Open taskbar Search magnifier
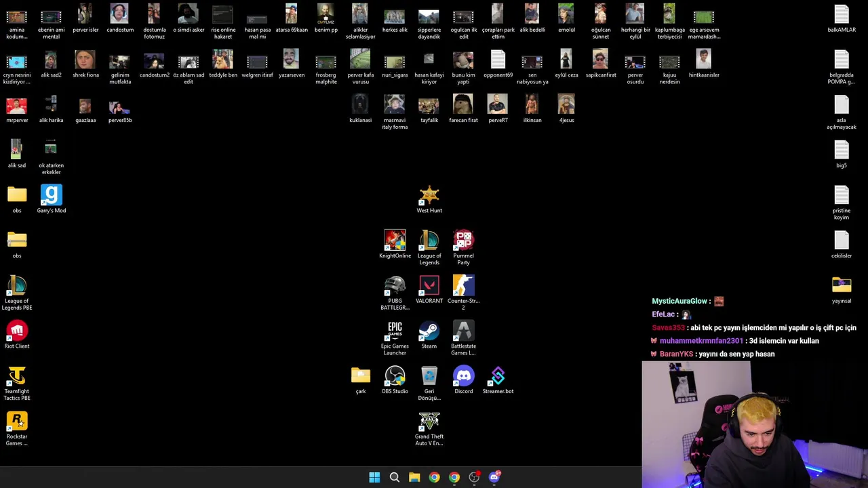Image resolution: width=868 pixels, height=488 pixels. point(394,477)
